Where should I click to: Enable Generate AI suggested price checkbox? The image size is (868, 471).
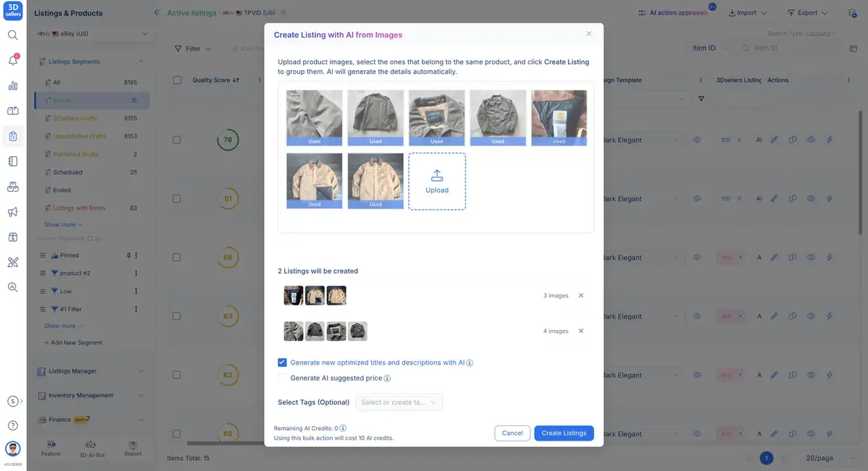click(282, 378)
